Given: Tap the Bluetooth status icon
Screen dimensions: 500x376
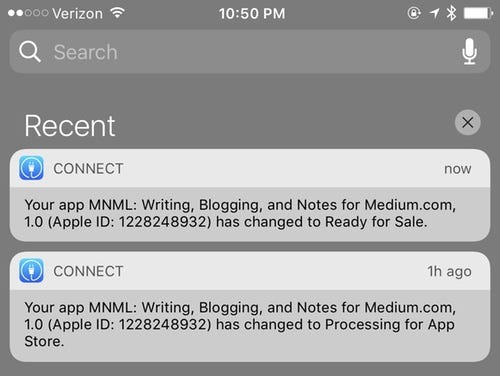Looking at the screenshot, I should [451, 13].
